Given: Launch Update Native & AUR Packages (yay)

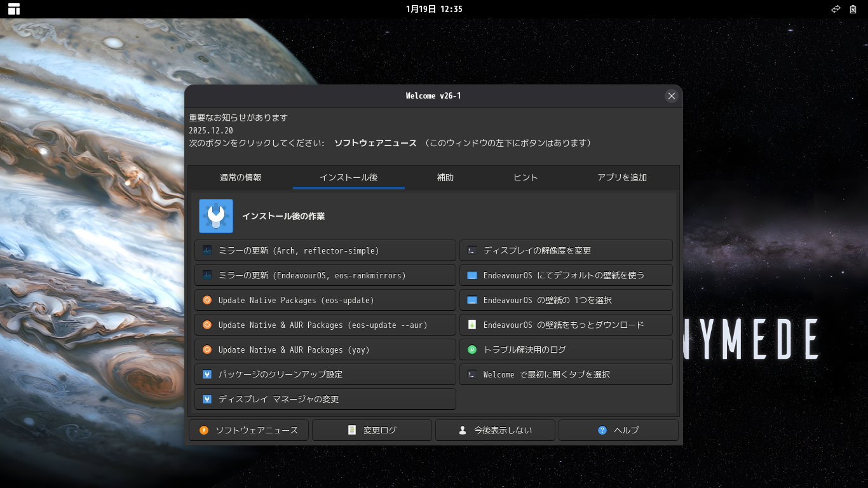Looking at the screenshot, I should click(x=325, y=349).
